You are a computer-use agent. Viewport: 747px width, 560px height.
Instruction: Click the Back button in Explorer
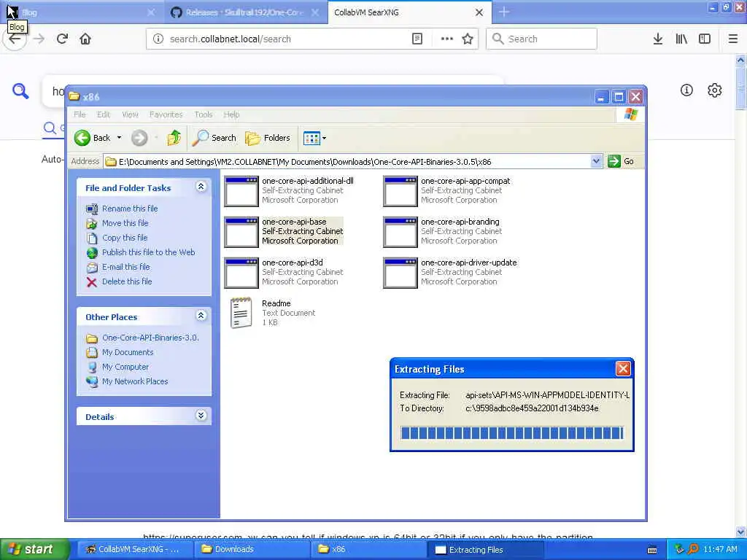(x=93, y=138)
